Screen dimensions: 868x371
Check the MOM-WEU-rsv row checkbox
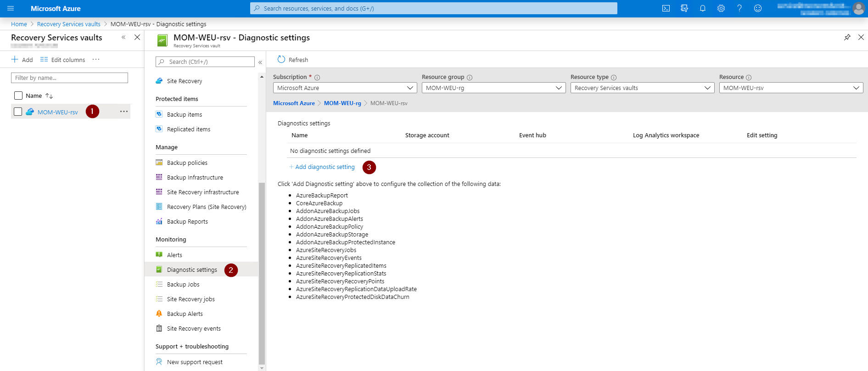point(18,112)
